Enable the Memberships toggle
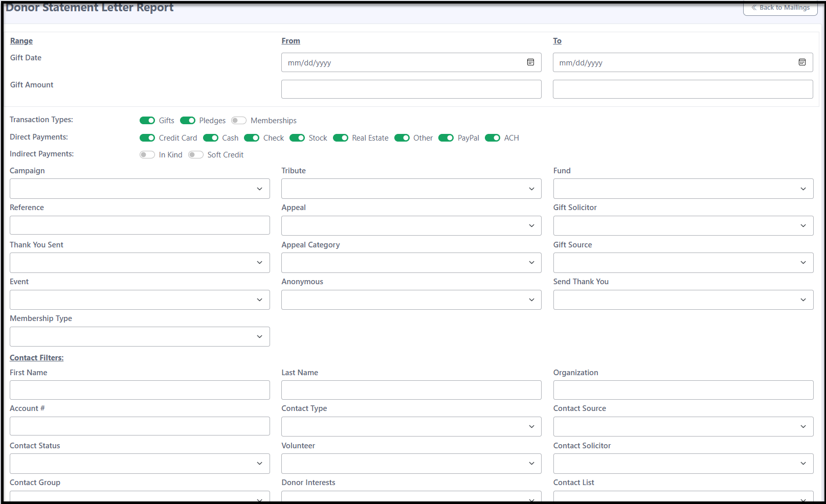 click(x=239, y=121)
